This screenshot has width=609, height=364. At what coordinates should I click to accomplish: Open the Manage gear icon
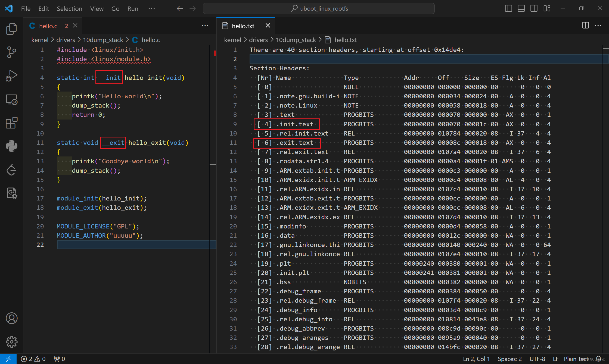(11, 342)
